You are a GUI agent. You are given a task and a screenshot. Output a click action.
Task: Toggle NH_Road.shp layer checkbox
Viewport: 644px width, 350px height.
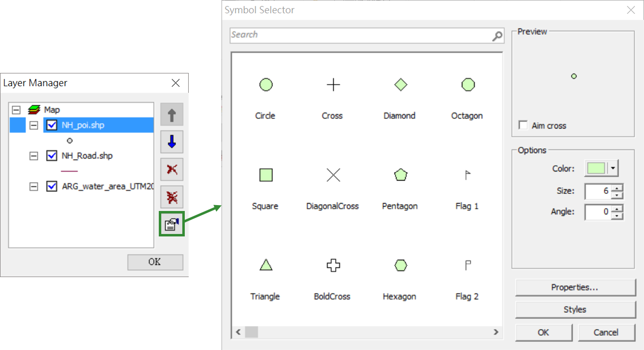(51, 156)
